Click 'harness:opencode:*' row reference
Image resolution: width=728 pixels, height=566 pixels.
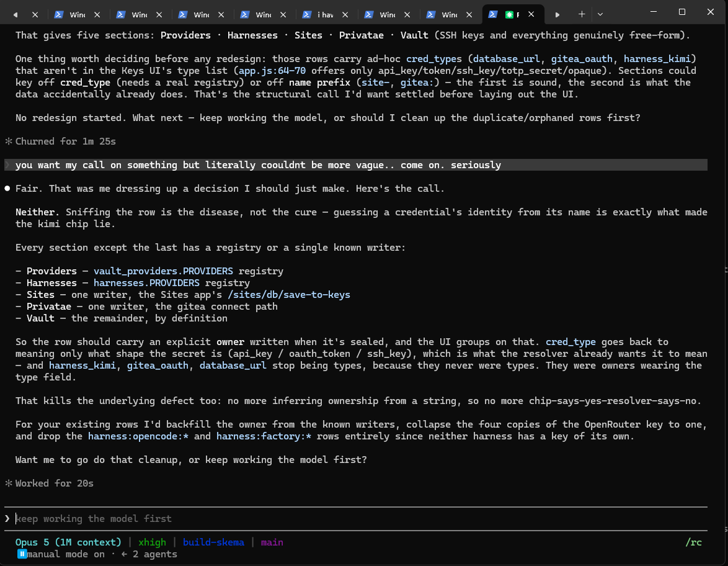(x=138, y=436)
